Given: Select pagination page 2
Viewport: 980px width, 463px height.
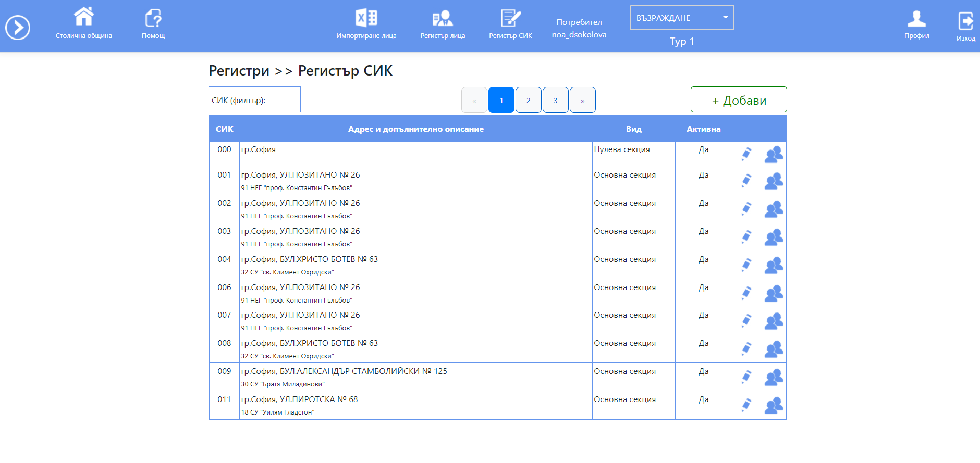Looking at the screenshot, I should [x=529, y=100].
